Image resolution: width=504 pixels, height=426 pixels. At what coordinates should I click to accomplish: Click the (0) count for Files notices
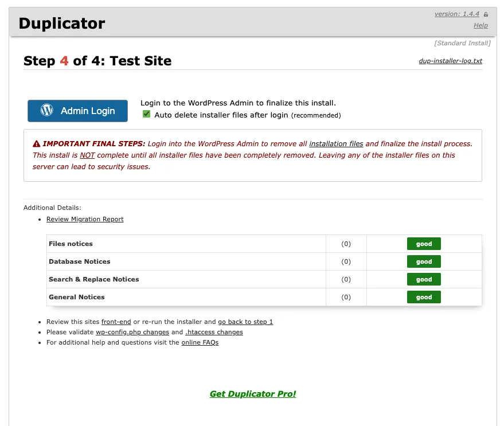coord(346,244)
